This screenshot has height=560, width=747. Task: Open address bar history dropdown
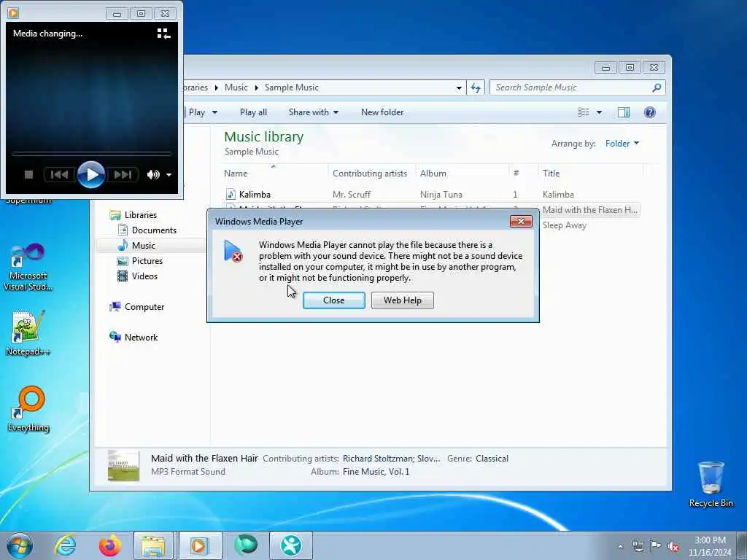point(459,88)
